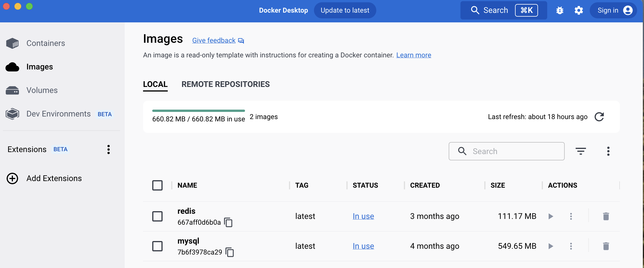Click Add Extensions label
Viewport: 644px width, 268px height.
point(54,178)
